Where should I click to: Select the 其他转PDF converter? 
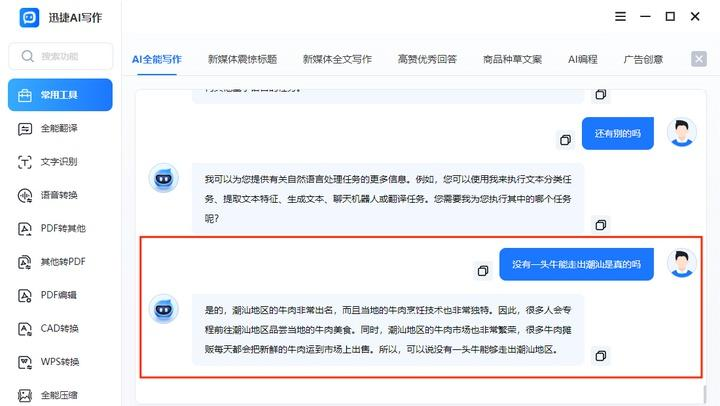coord(60,262)
